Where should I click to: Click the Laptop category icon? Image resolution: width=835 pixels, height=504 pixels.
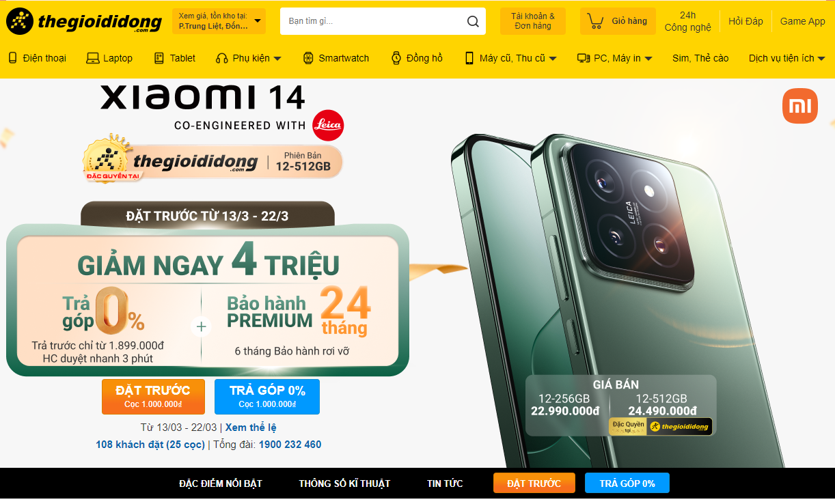point(93,58)
